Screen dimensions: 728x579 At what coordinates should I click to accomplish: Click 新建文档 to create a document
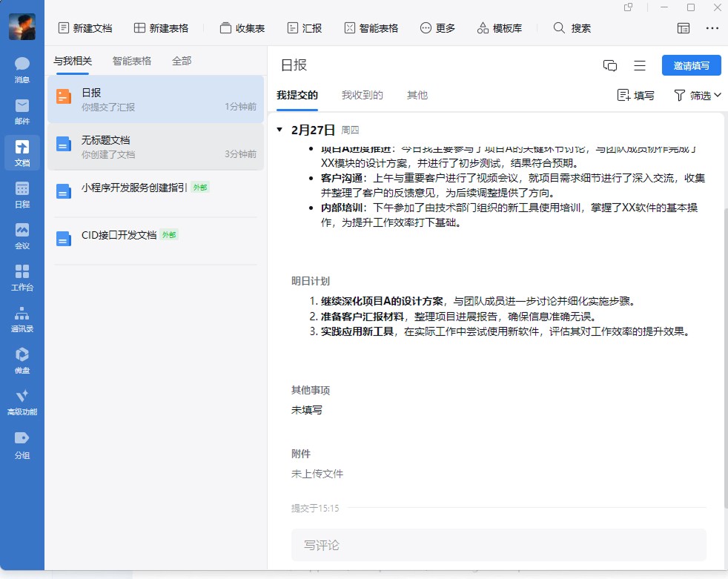click(85, 28)
